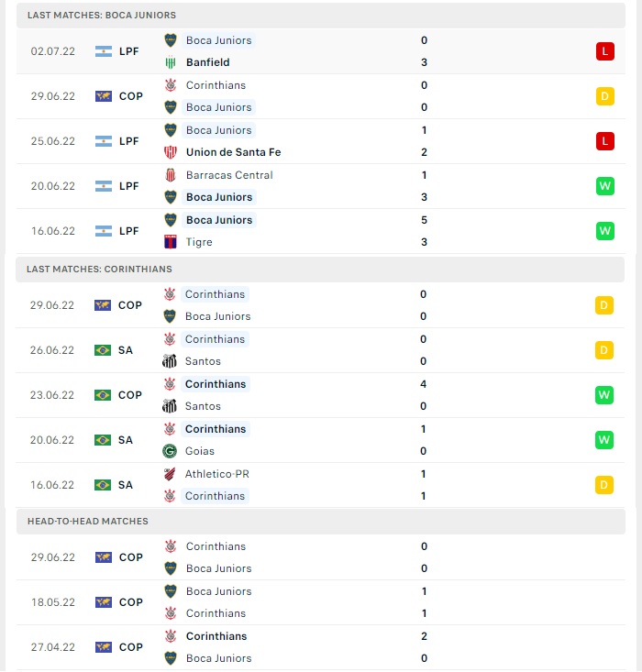
Task: Open the Barracas Central team link
Action: 229,175
